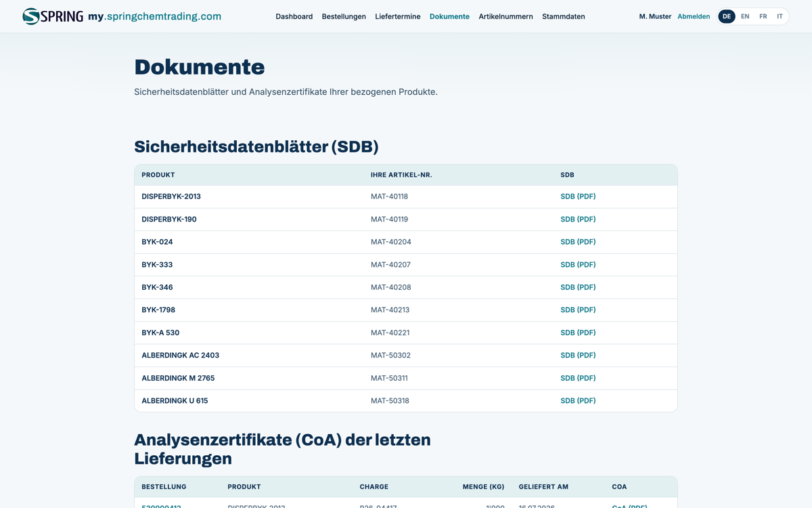Click the Abmelden link
The image size is (812, 508).
694,16
